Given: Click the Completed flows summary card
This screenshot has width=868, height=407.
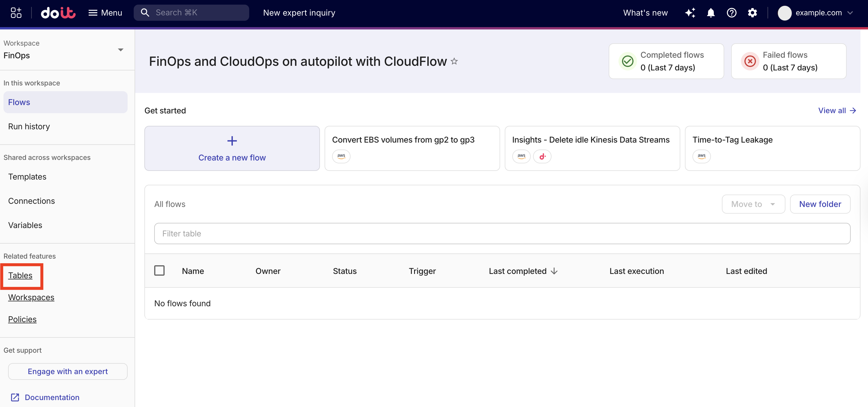Looking at the screenshot, I should click(666, 61).
